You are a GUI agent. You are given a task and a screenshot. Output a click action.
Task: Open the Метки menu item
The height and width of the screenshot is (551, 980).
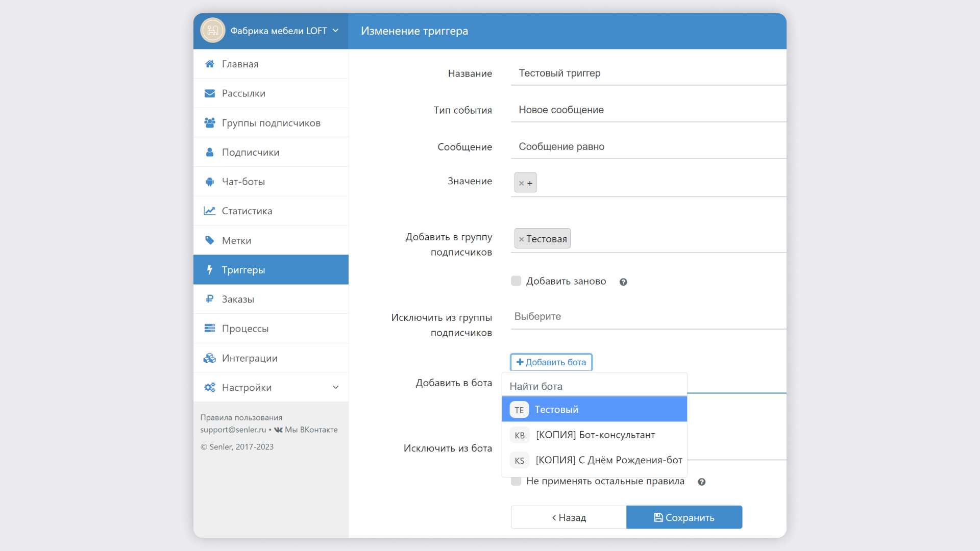pyautogui.click(x=271, y=240)
